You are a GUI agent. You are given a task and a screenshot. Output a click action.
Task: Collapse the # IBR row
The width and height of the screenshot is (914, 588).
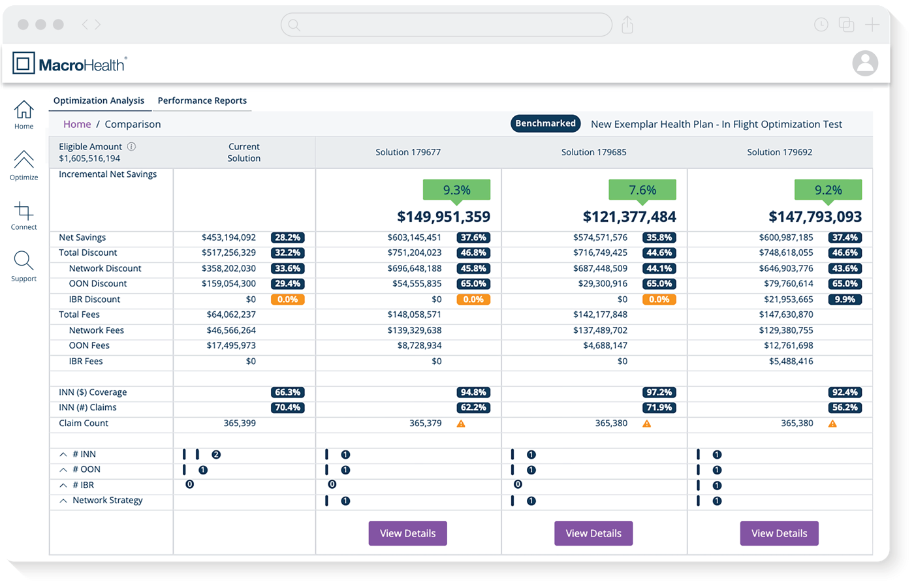click(63, 486)
